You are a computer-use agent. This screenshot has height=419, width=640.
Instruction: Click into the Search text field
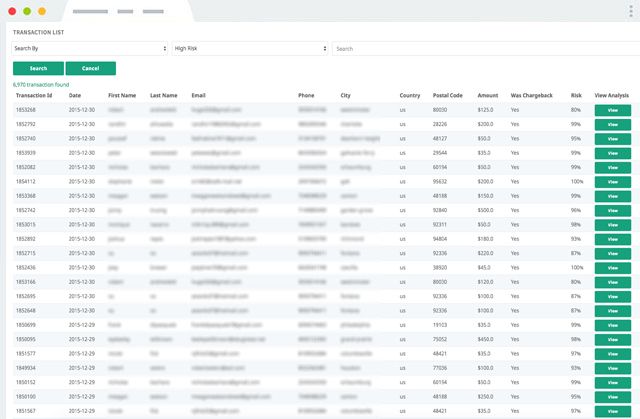(486, 49)
